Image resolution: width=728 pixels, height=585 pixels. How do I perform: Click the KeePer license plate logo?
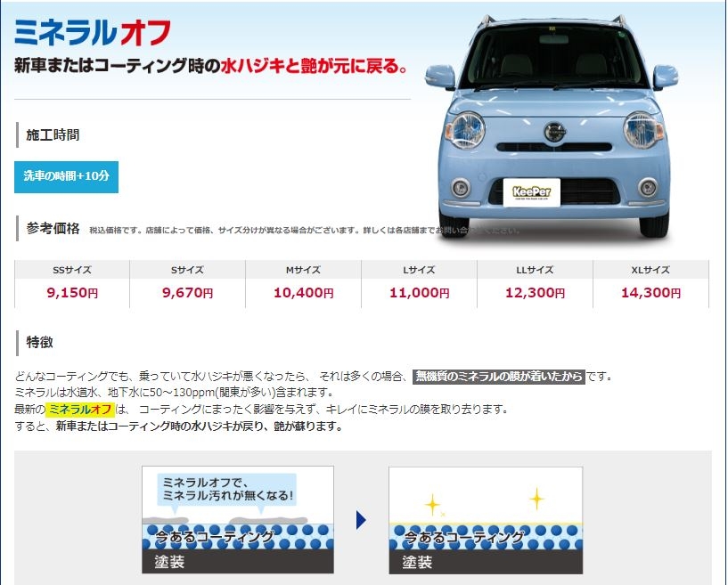pos(531,191)
